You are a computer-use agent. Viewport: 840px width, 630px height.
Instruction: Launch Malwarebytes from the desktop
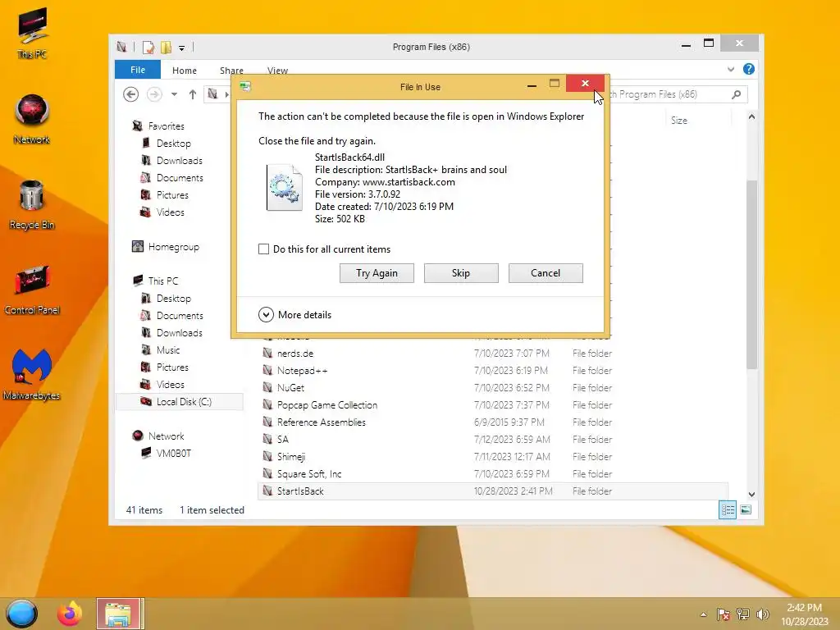[x=32, y=374]
